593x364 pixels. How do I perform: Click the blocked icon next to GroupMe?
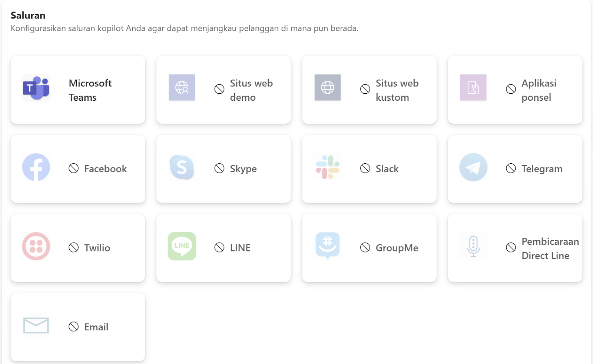point(365,247)
